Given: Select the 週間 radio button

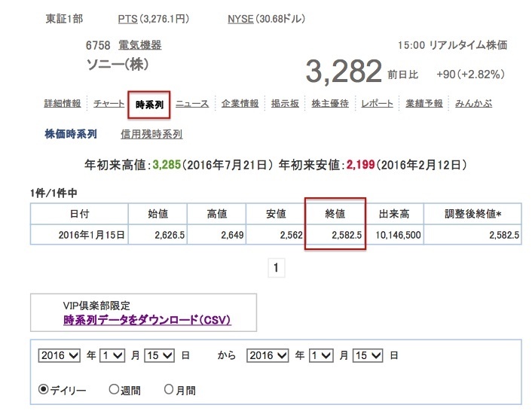Looking at the screenshot, I should pyautogui.click(x=114, y=389).
